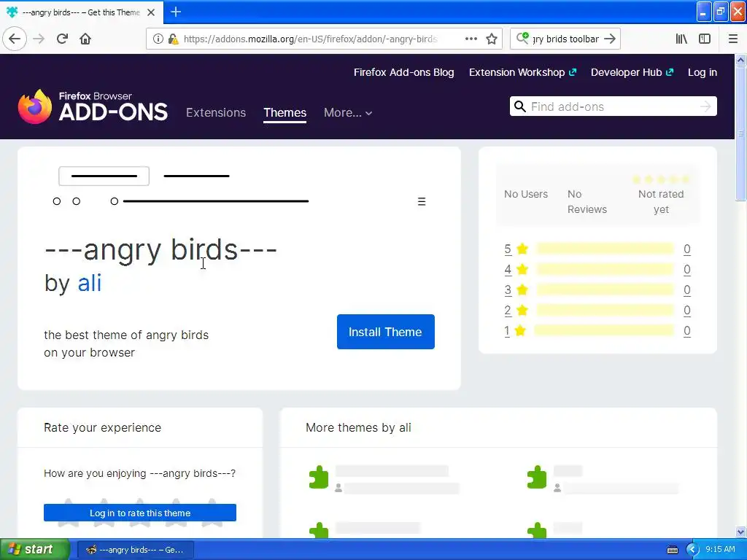The image size is (747, 560).
Task: Click the keyboard icon in system tray
Action: click(672, 550)
